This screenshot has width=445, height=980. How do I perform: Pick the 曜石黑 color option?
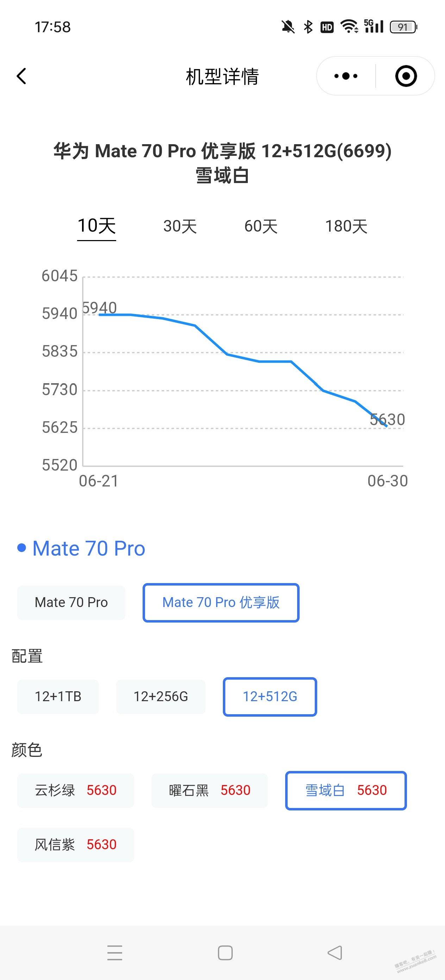(x=209, y=791)
